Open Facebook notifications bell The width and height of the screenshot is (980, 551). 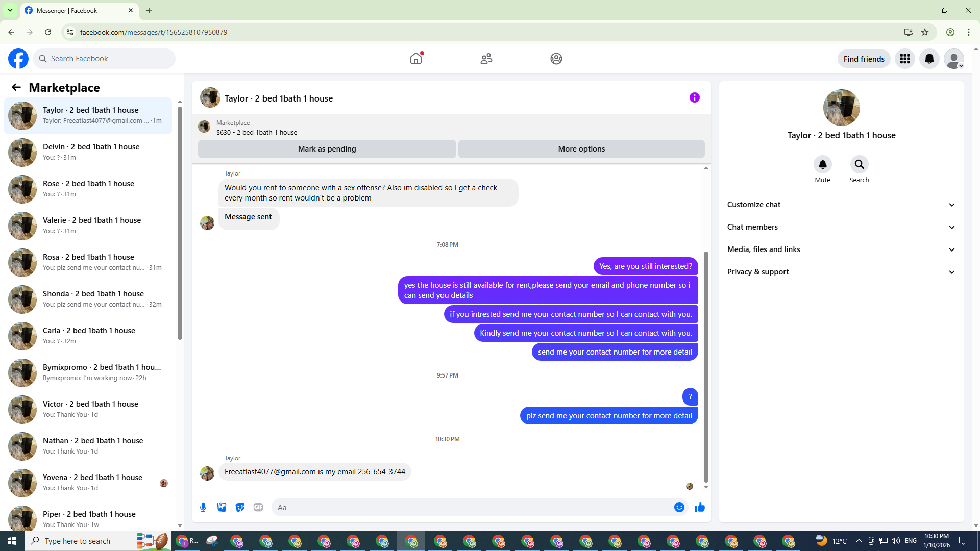click(929, 59)
